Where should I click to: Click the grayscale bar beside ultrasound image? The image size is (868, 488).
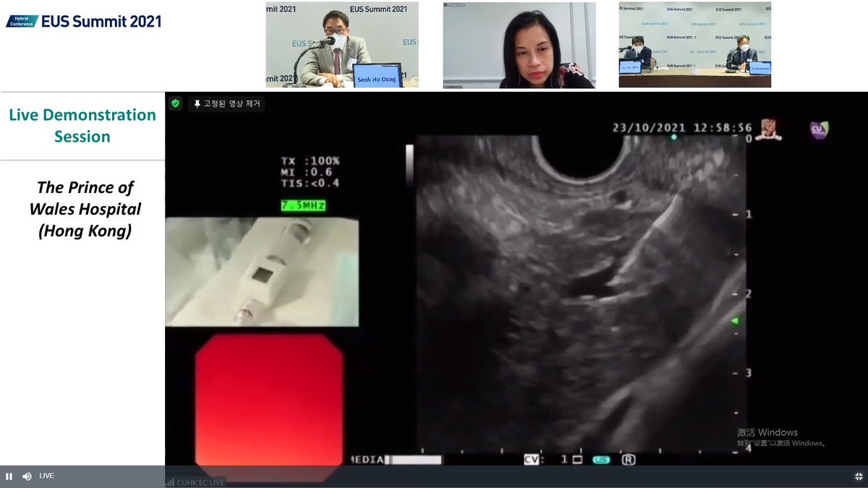(409, 165)
